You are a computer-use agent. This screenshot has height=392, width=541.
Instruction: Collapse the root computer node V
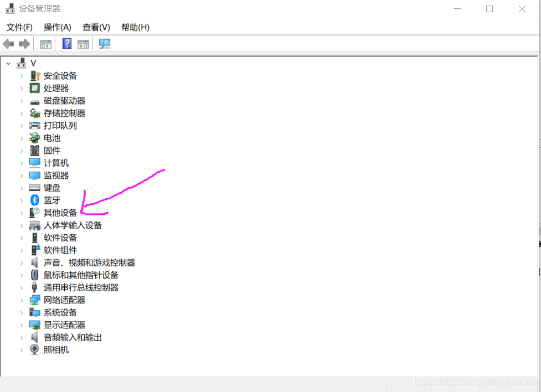click(x=8, y=64)
